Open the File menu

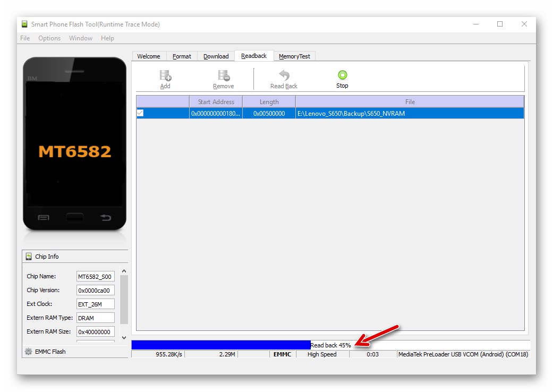(x=24, y=38)
